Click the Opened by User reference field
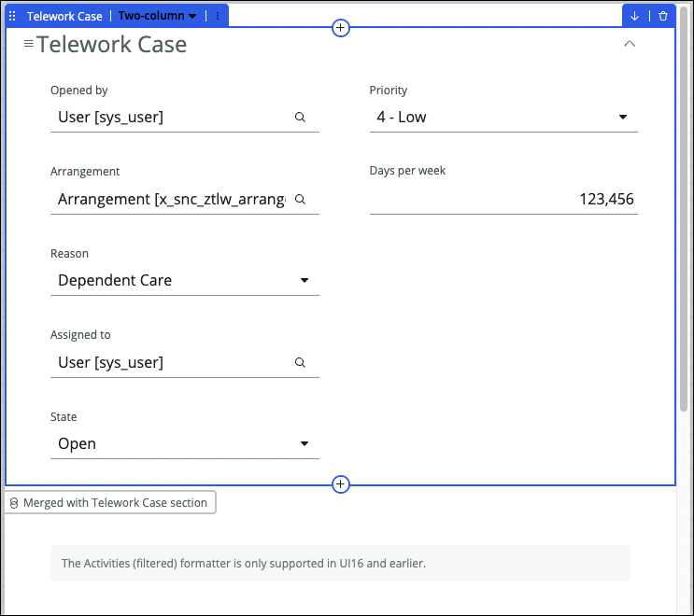 click(x=173, y=118)
